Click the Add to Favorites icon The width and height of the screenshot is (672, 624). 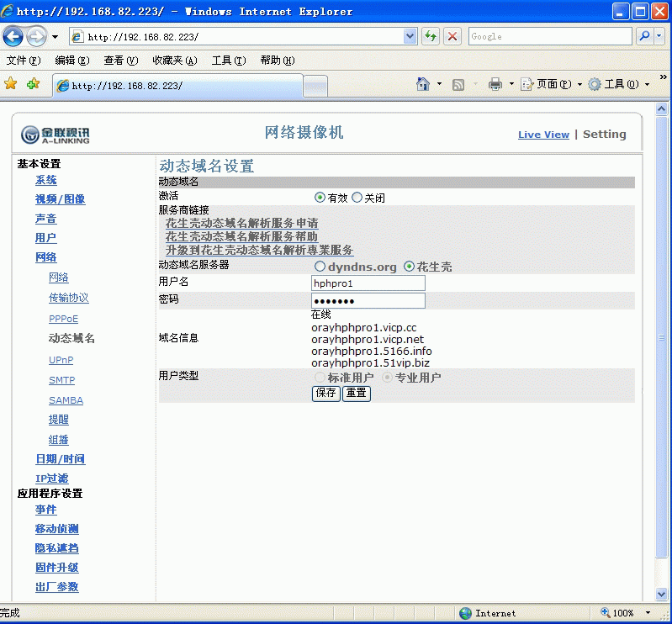(33, 84)
